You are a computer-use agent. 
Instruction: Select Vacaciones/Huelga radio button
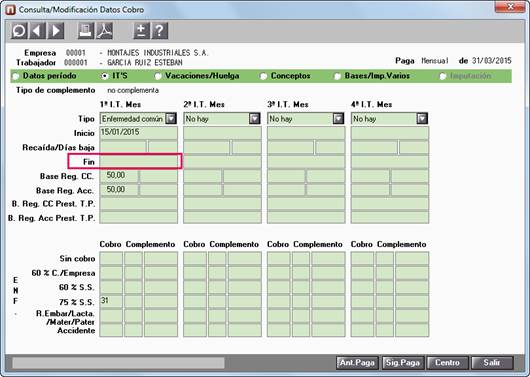click(x=158, y=76)
